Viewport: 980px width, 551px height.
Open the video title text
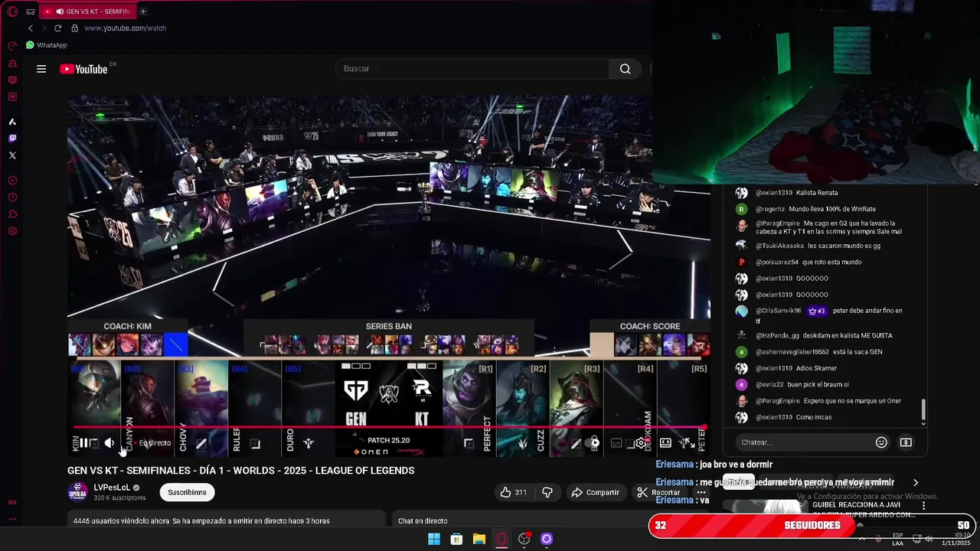(x=241, y=471)
